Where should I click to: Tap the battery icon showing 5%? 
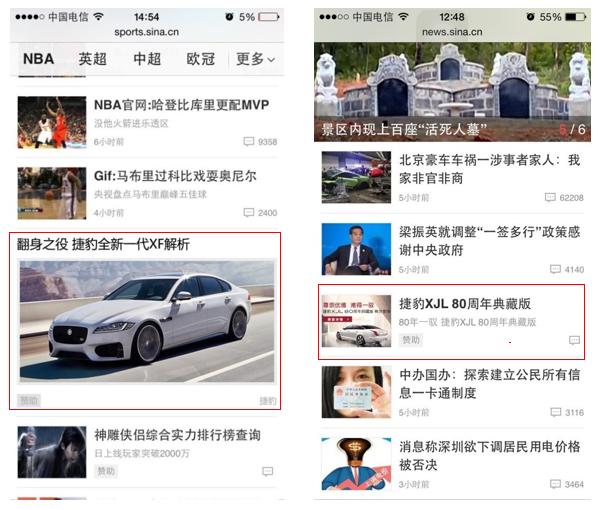269,17
